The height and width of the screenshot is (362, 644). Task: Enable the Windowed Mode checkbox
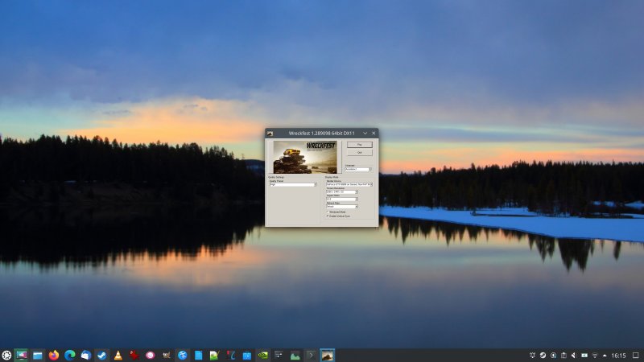pyautogui.click(x=328, y=212)
